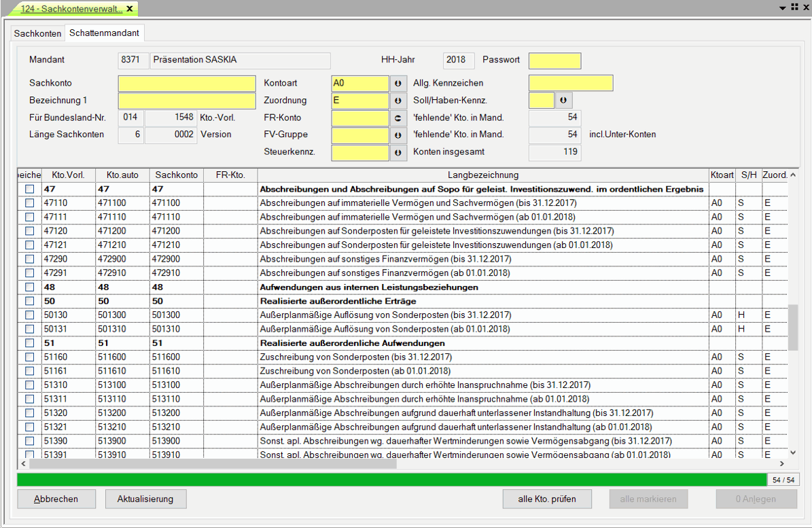Open the Steuerkennz. lookup button

[x=399, y=152]
